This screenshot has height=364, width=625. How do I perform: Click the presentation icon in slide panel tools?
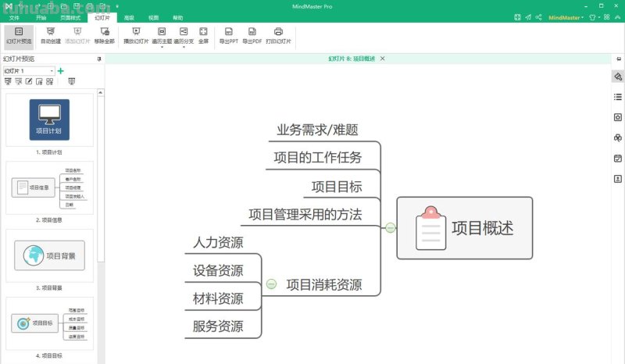(72, 82)
